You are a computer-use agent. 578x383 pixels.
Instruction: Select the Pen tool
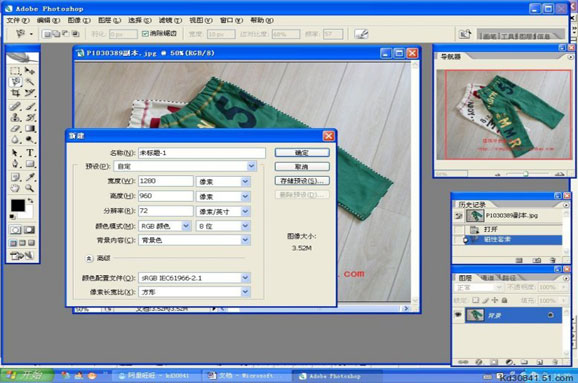[x=15, y=163]
